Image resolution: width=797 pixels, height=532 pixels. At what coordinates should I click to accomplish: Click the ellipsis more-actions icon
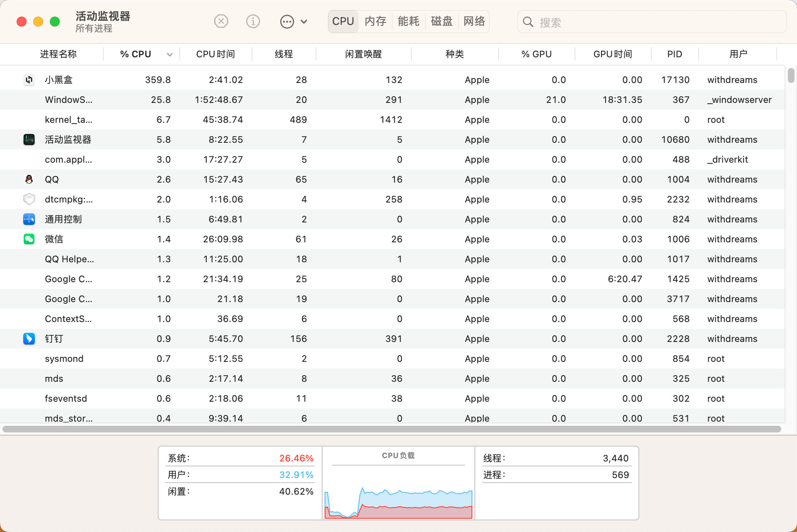pyautogui.click(x=287, y=22)
